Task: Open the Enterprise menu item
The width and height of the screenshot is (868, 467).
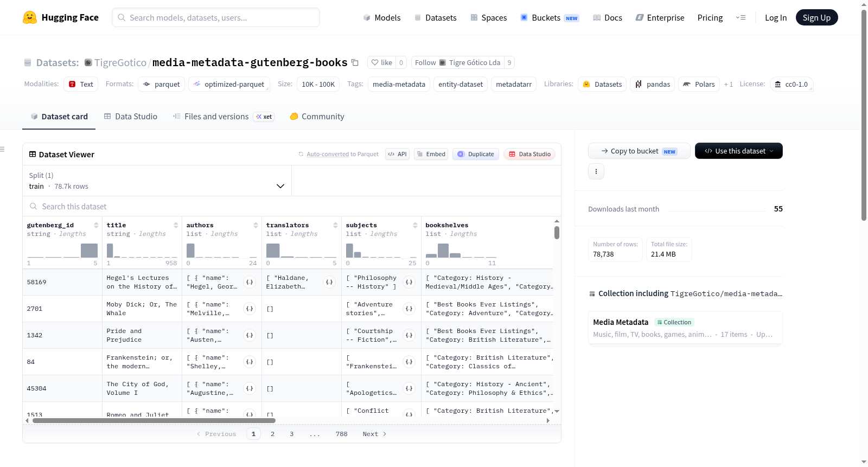Action: tap(660, 17)
